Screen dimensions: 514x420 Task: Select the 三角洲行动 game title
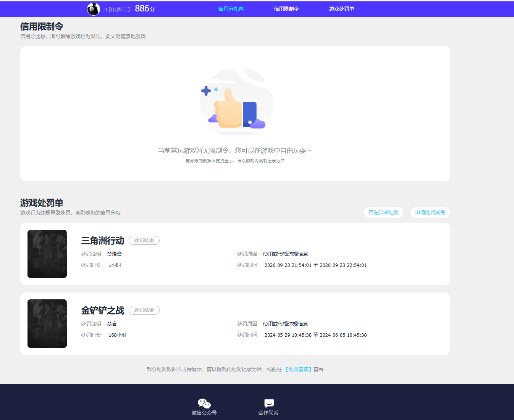pyautogui.click(x=103, y=241)
